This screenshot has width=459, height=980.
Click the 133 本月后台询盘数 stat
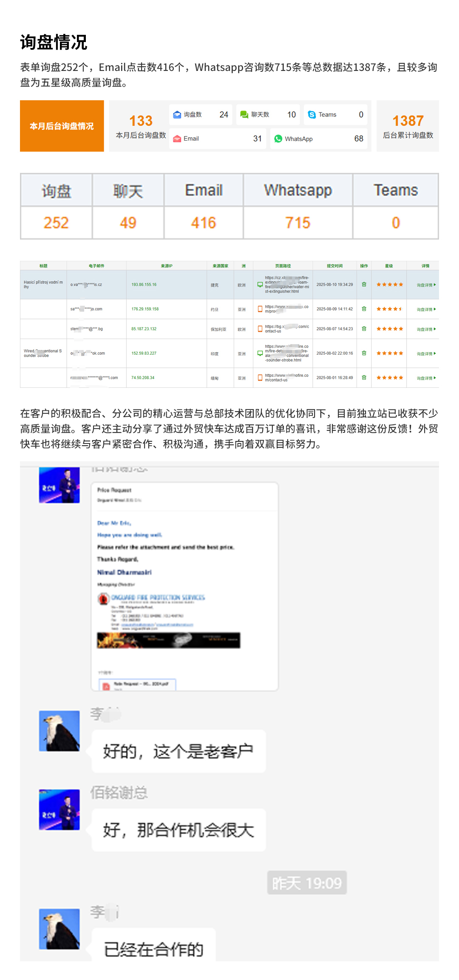pos(141,126)
